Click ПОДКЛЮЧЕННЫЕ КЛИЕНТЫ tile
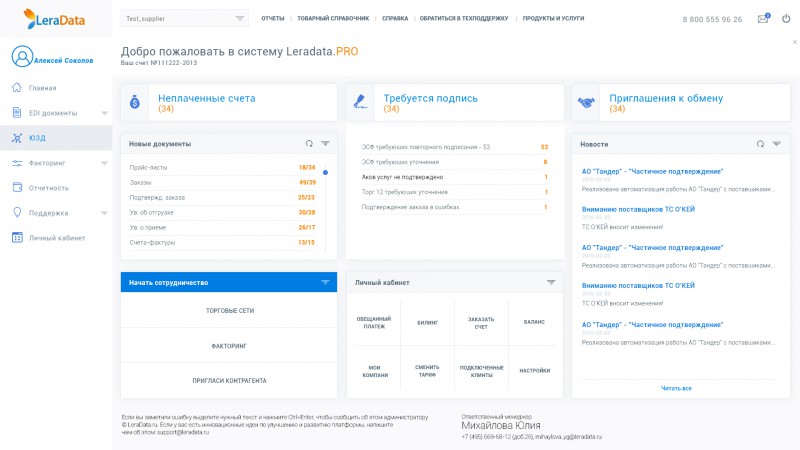This screenshot has width=800, height=450. coord(481,371)
